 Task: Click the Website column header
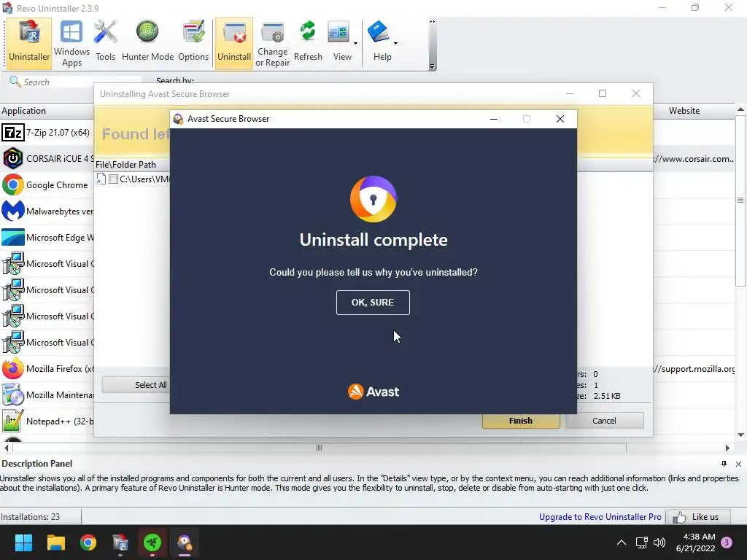pyautogui.click(x=684, y=111)
